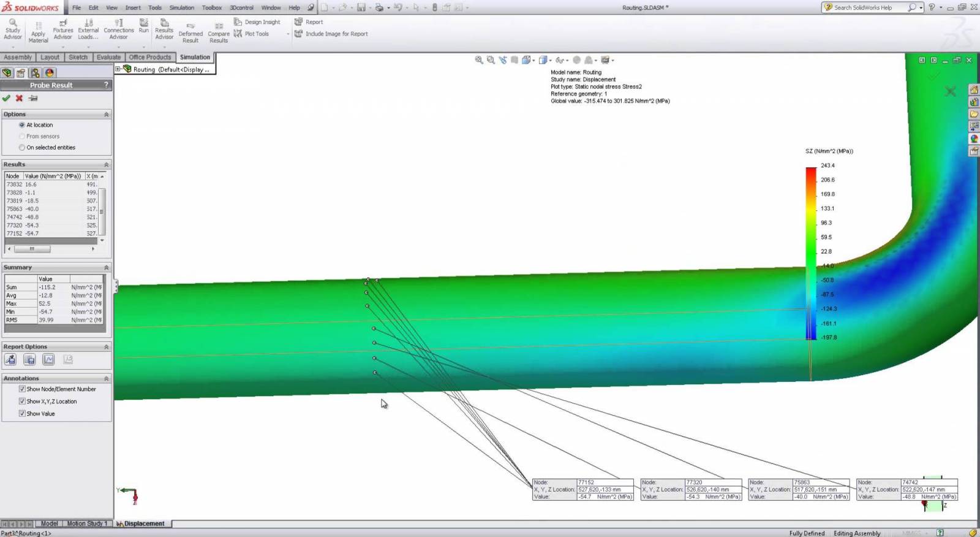980x537 pixels.
Task: Collapse the Report Options section
Action: point(106,347)
